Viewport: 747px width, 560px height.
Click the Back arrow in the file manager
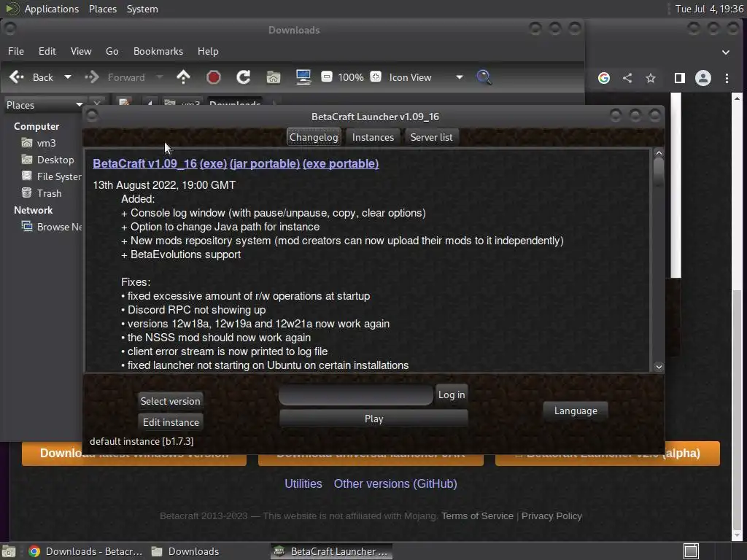tap(17, 77)
